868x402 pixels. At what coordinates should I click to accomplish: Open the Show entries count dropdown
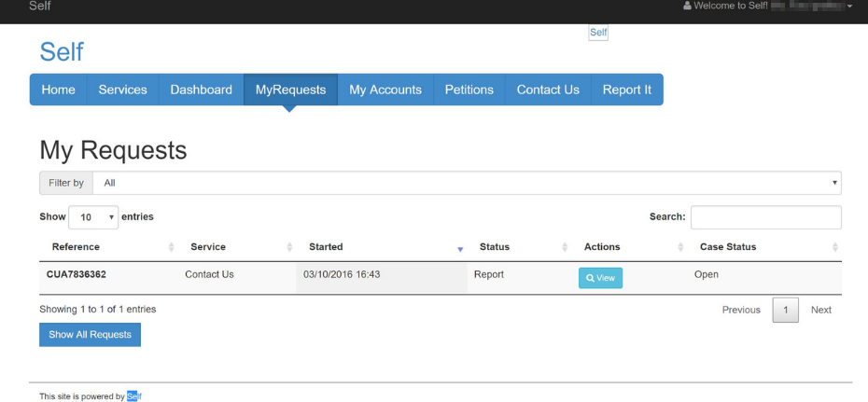tap(93, 217)
